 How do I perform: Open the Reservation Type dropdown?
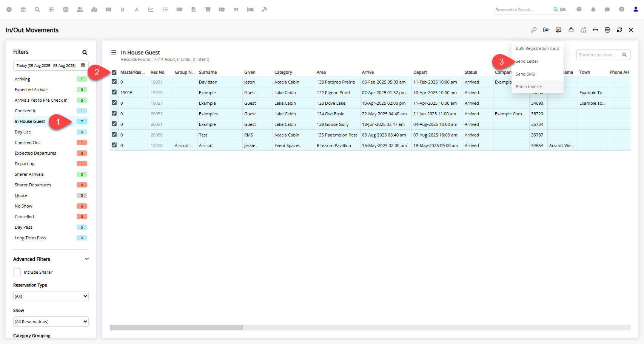(x=51, y=296)
